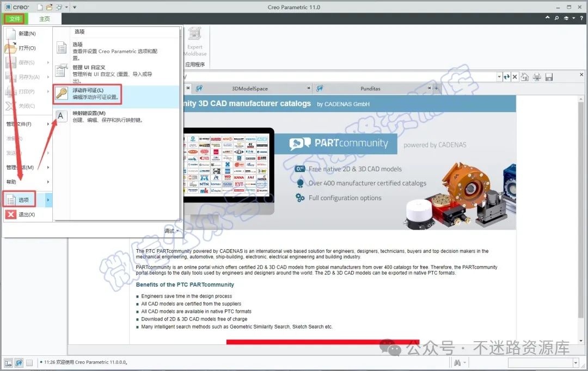This screenshot has width=588, height=371.
Task: Click the New file icon in quick access toolbar
Action: (40, 7)
